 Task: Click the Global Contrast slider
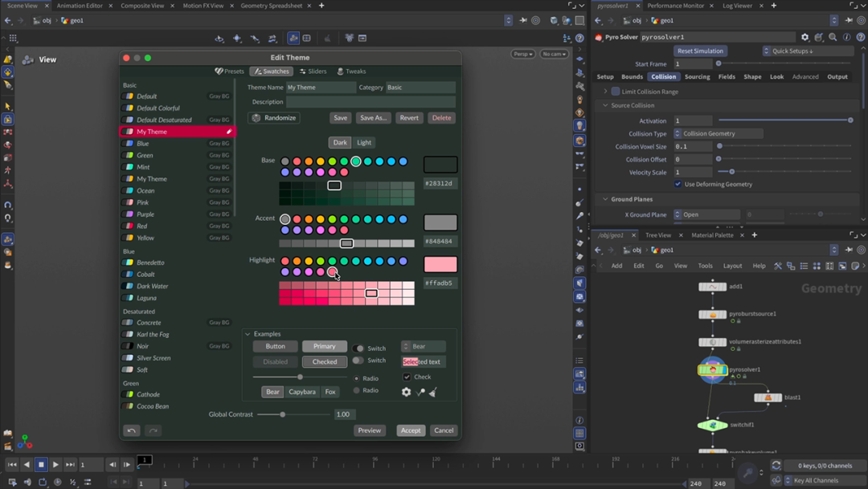click(293, 414)
